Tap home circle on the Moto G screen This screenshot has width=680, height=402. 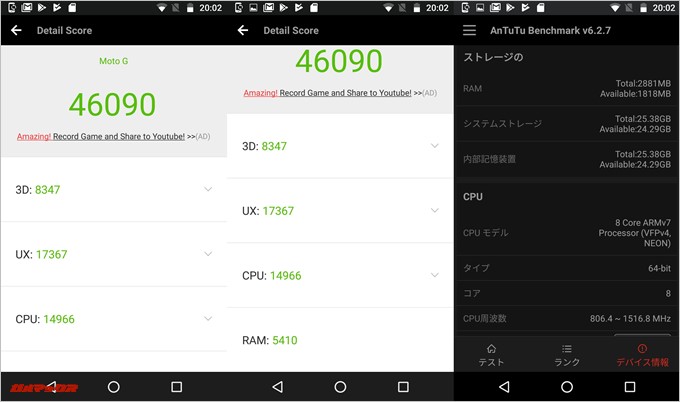pyautogui.click(x=114, y=387)
